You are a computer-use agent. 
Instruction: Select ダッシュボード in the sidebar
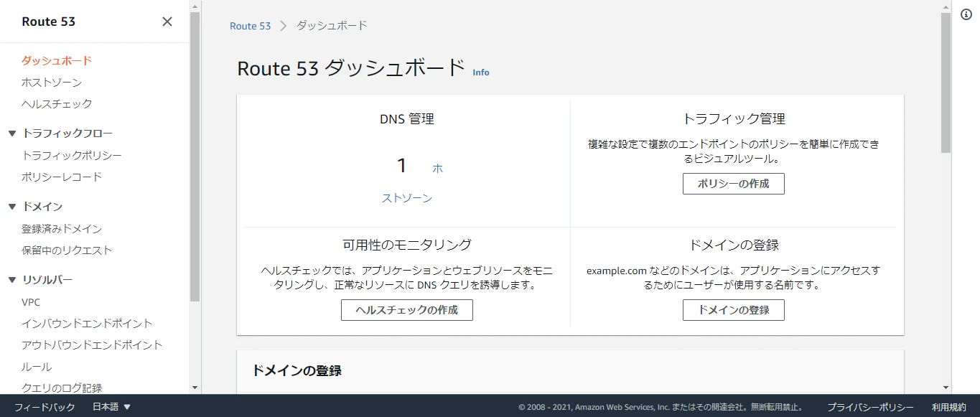click(57, 61)
